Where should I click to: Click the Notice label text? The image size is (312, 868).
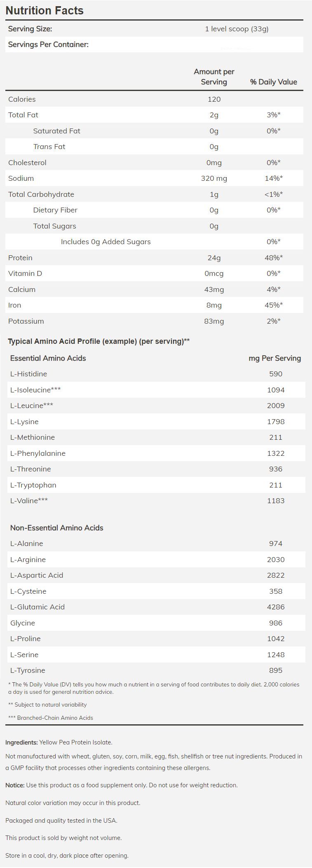click(x=15, y=785)
